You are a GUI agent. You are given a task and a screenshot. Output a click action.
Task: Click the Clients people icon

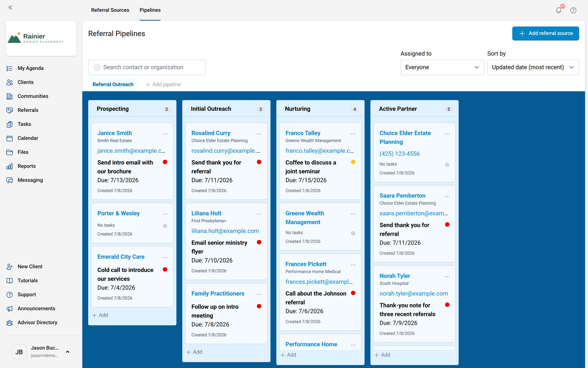point(9,82)
